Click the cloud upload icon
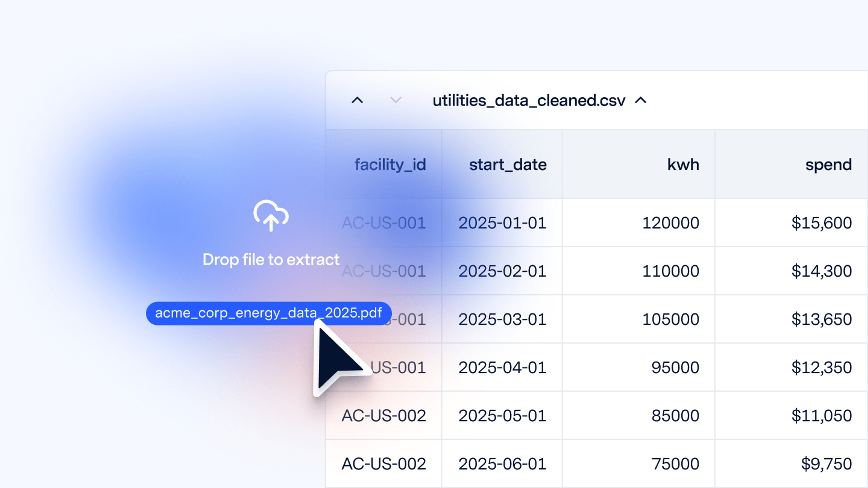 271,216
